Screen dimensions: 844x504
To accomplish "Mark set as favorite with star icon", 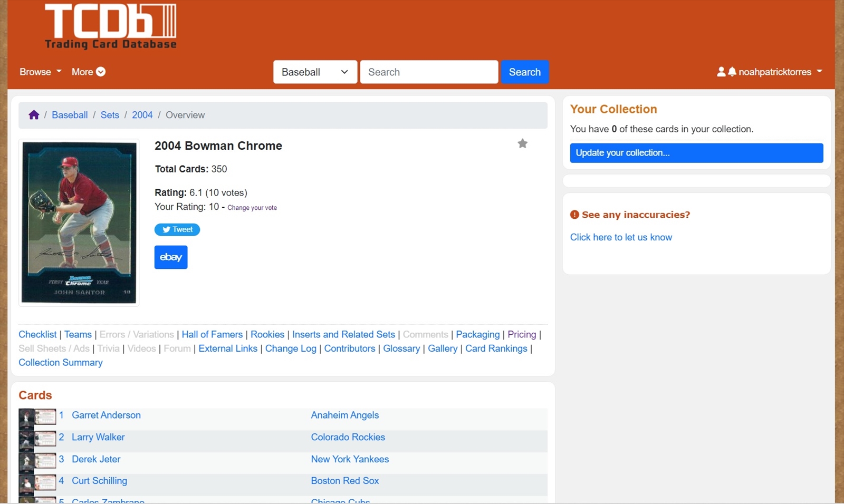I will (522, 143).
